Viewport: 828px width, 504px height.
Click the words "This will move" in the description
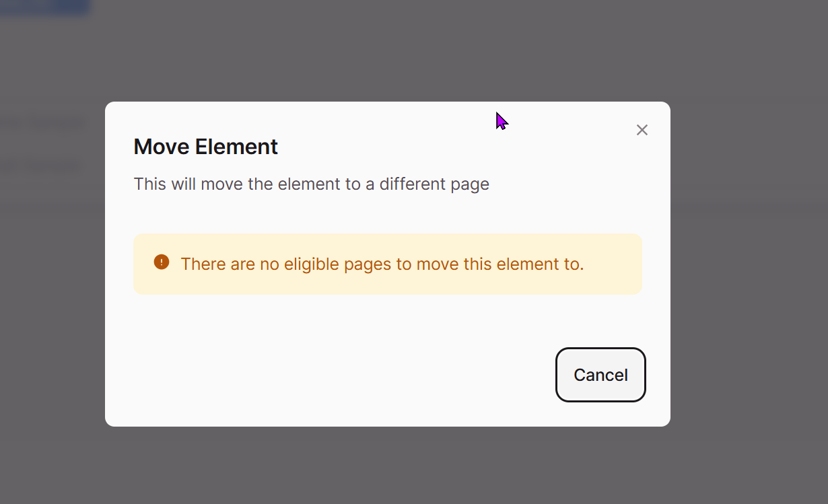click(x=188, y=184)
